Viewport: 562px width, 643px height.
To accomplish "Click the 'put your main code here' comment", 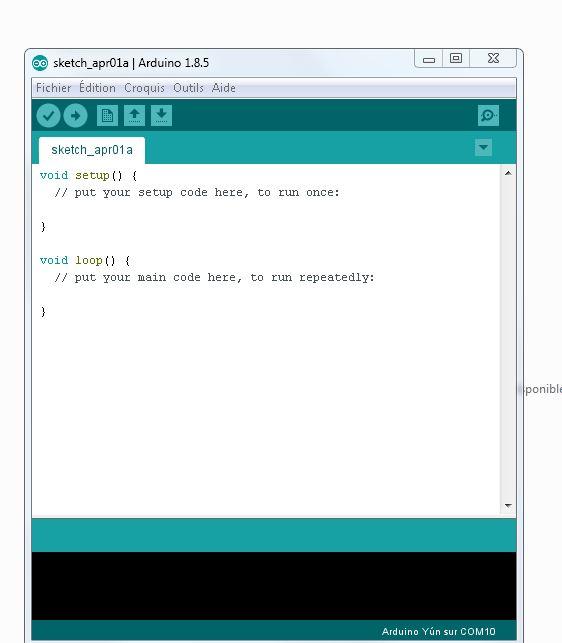I will (214, 278).
